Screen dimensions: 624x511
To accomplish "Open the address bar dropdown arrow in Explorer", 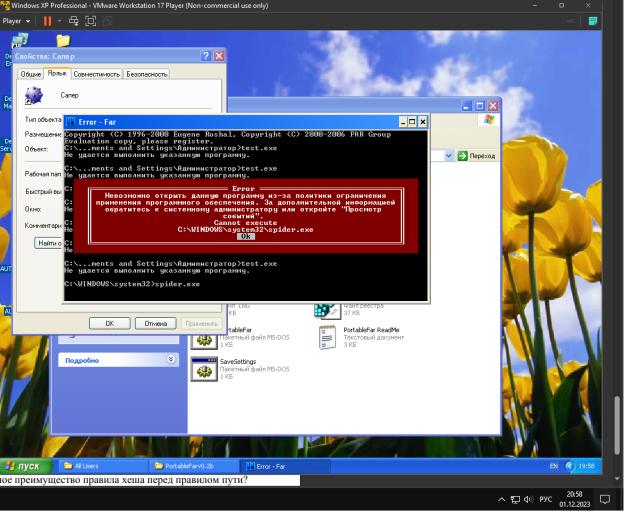I will (448, 156).
